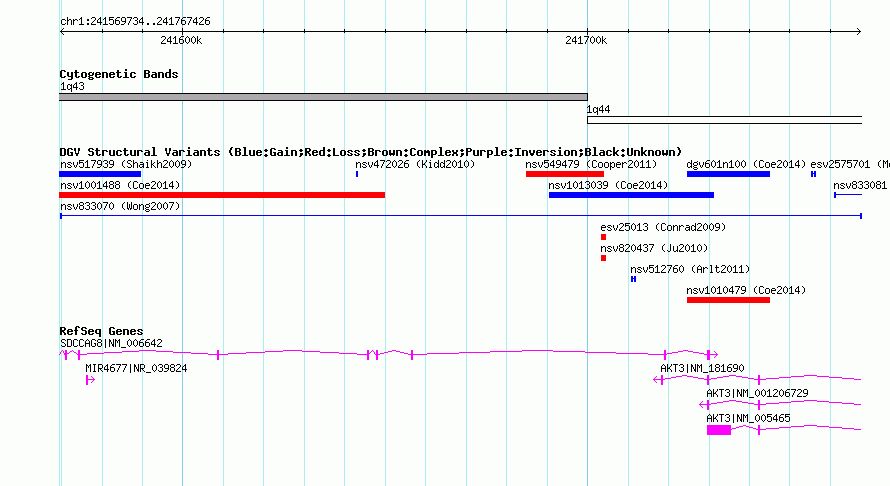The image size is (890, 486).
Task: Click the AKT3|NM_001206729 gene label
Action: coord(757,393)
